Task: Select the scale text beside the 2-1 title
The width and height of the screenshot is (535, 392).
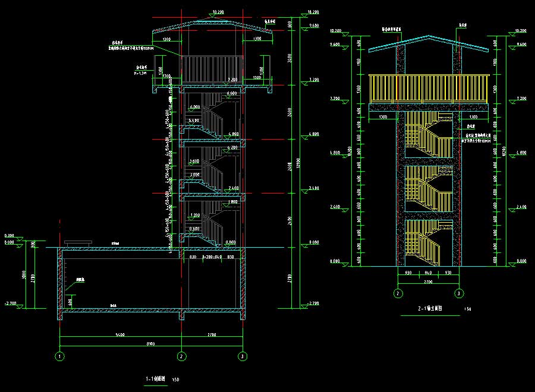Action: [x=468, y=309]
